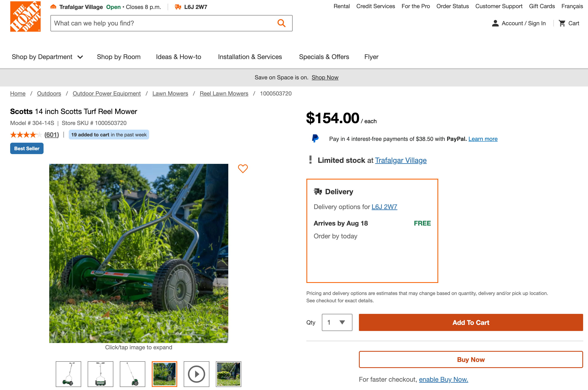The width and height of the screenshot is (588, 390).
Task: Go to Reel Lawn Mowers breadcrumb
Action: [x=224, y=93]
